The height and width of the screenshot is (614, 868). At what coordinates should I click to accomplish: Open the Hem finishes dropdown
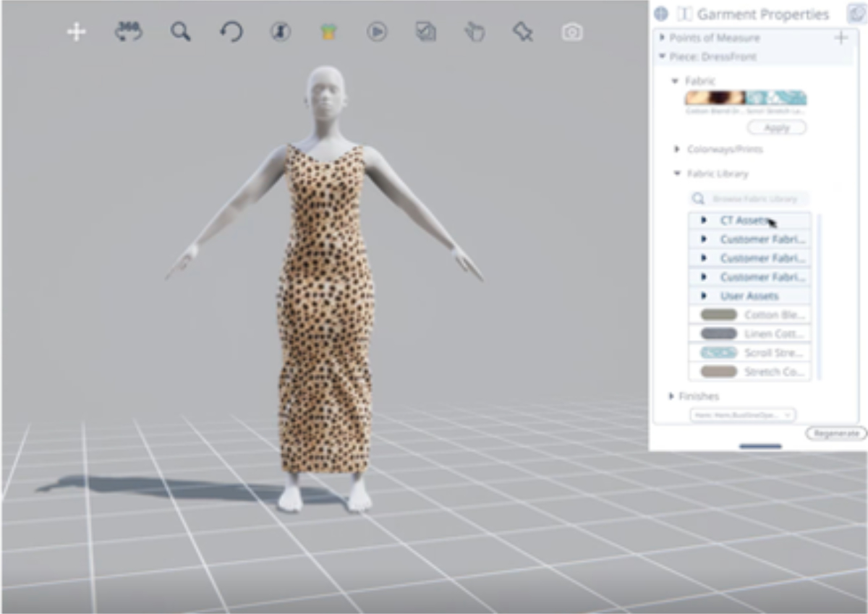click(744, 415)
